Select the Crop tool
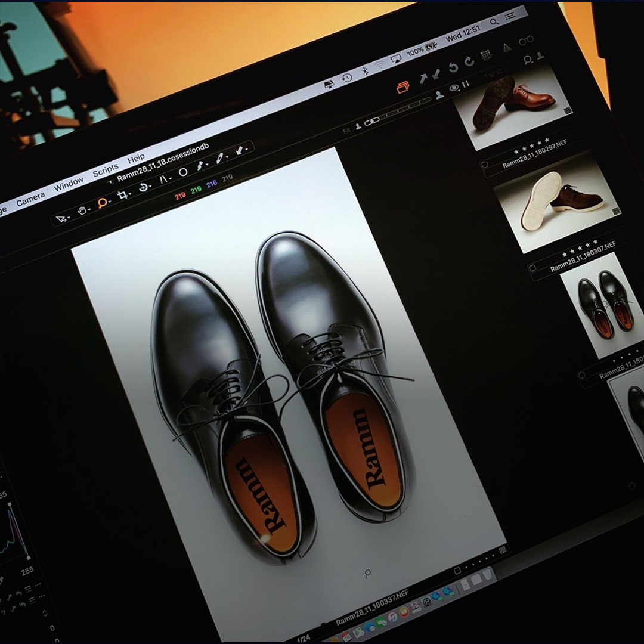 (122, 195)
